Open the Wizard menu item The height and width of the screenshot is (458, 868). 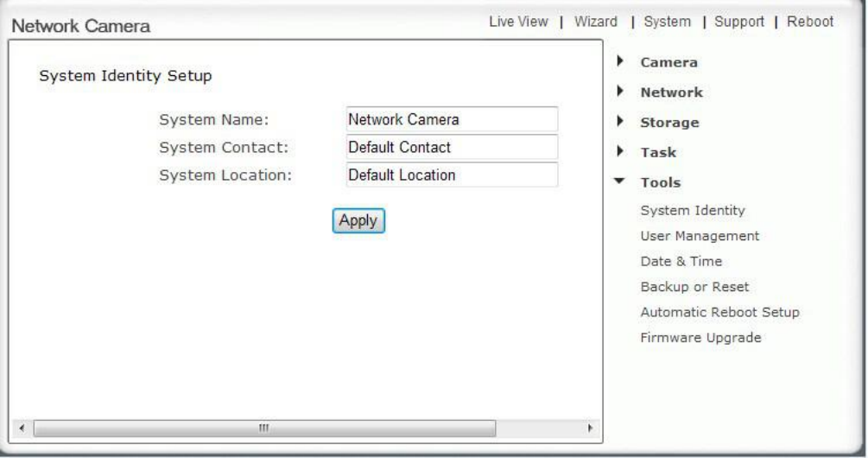(596, 22)
